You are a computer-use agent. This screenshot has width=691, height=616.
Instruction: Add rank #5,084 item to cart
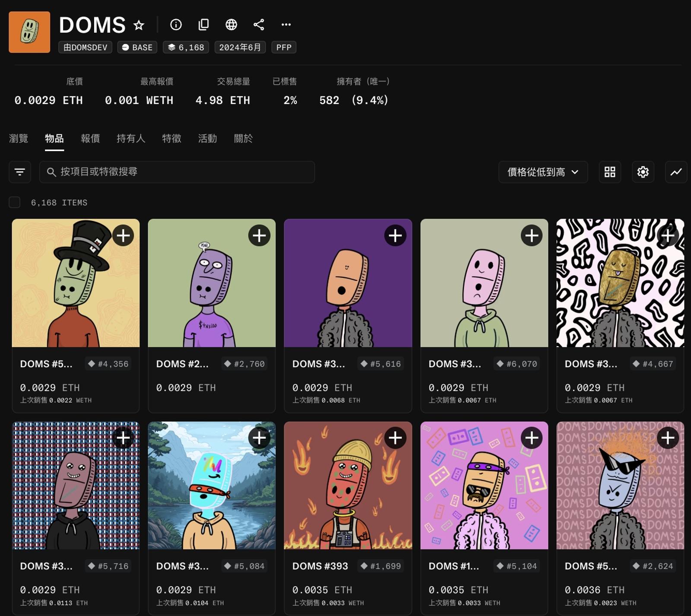[x=259, y=438]
